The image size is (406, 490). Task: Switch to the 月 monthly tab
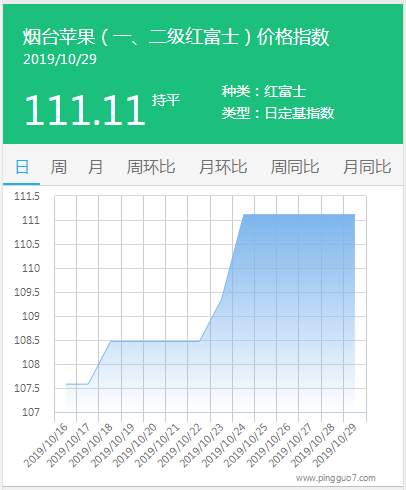click(95, 167)
